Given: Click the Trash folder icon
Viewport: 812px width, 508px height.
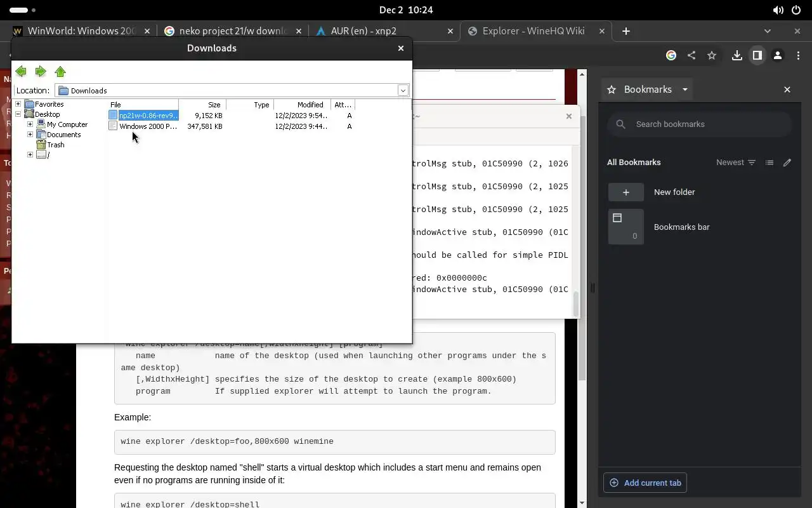Looking at the screenshot, I should point(41,145).
